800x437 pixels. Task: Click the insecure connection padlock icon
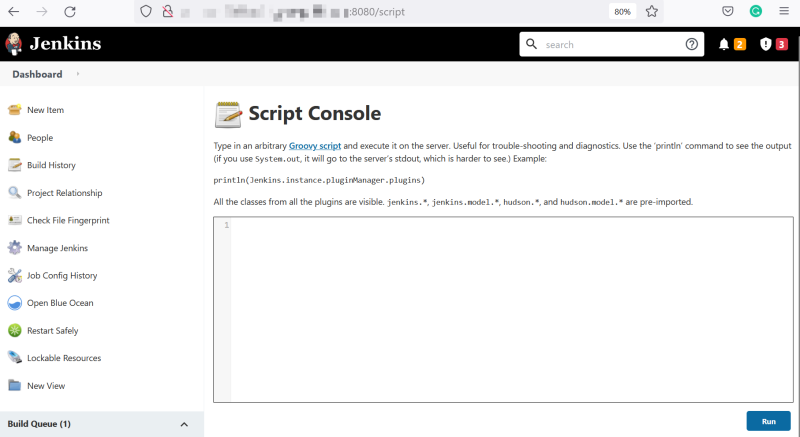(x=167, y=11)
